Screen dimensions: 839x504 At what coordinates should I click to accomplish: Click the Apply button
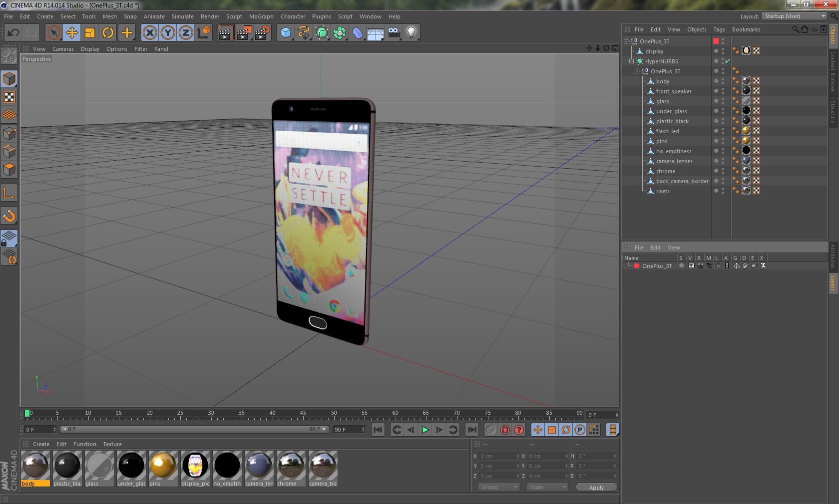click(x=596, y=488)
